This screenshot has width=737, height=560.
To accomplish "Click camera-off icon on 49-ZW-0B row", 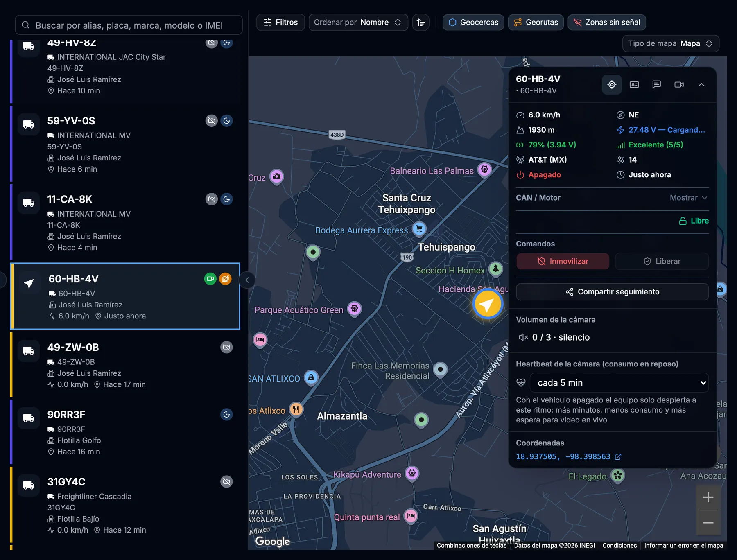I will (x=226, y=348).
